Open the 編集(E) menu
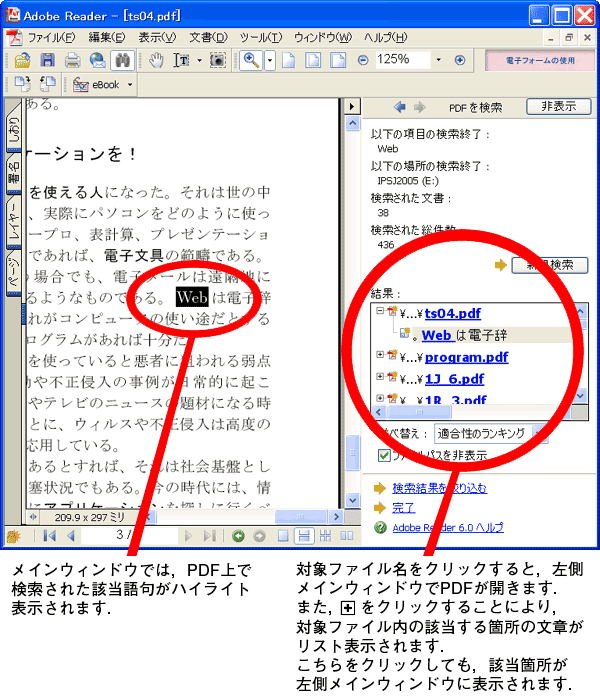 tap(107, 37)
